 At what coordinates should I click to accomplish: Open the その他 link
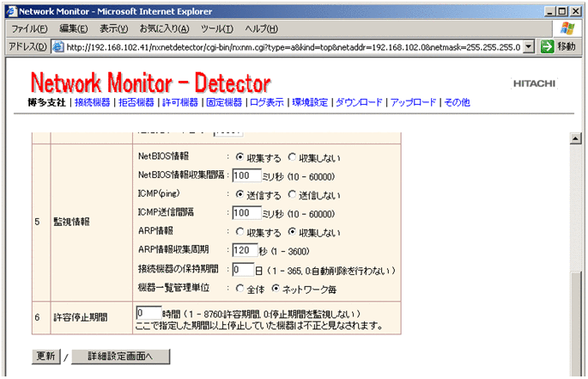point(458,102)
